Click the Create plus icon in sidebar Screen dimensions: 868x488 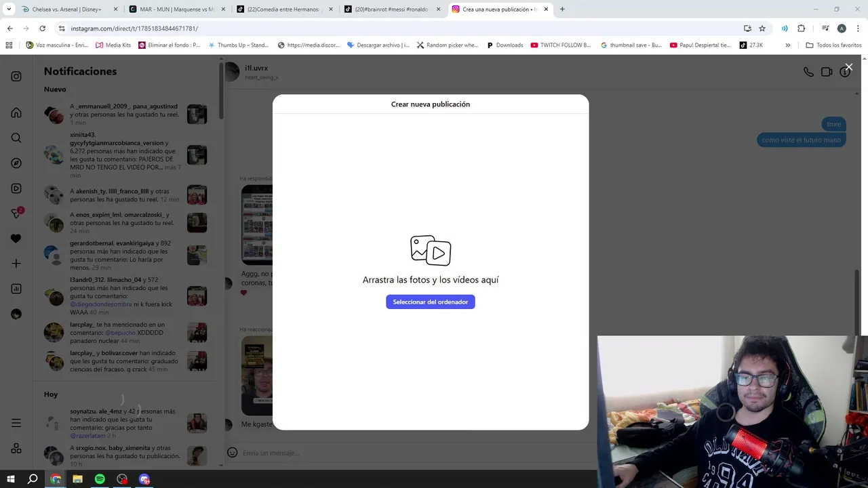pyautogui.click(x=16, y=264)
